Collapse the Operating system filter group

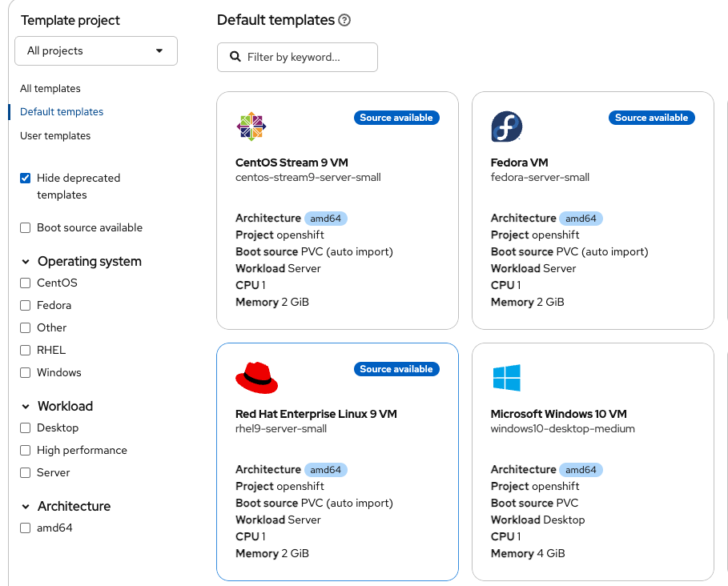26,262
